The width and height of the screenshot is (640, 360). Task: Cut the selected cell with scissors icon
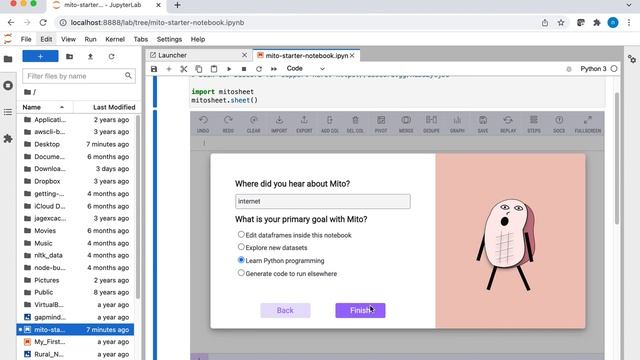pos(184,69)
